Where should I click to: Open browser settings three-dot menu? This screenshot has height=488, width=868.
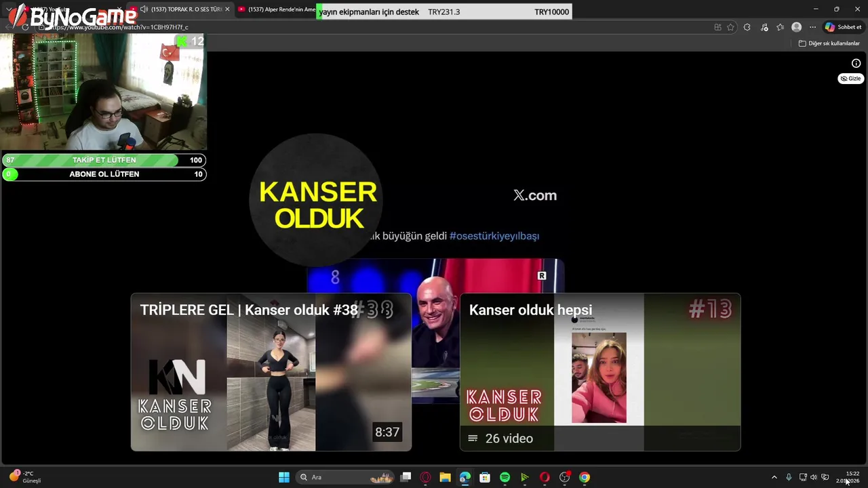coord(812,27)
